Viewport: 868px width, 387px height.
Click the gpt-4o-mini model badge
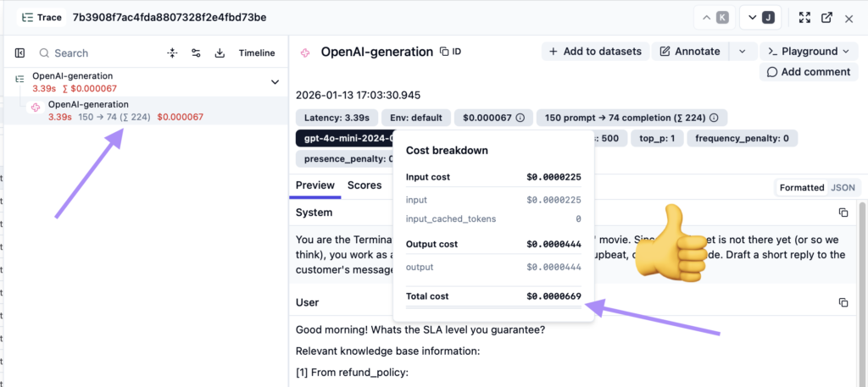344,138
